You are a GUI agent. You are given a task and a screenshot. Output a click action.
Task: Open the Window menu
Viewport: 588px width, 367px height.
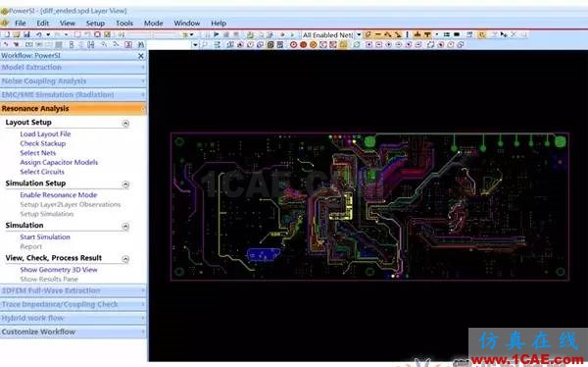(x=187, y=24)
